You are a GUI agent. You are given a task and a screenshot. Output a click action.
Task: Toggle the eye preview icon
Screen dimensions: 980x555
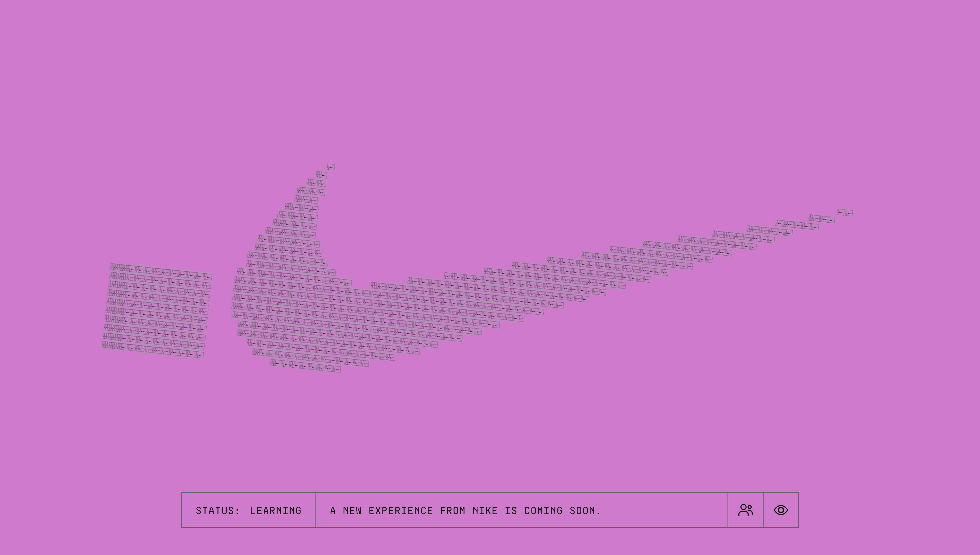pyautogui.click(x=781, y=510)
